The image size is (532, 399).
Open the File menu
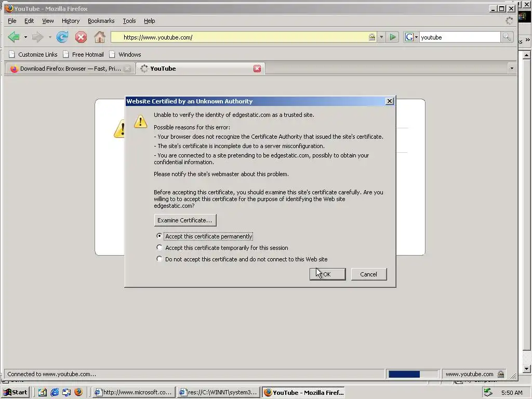12,21
